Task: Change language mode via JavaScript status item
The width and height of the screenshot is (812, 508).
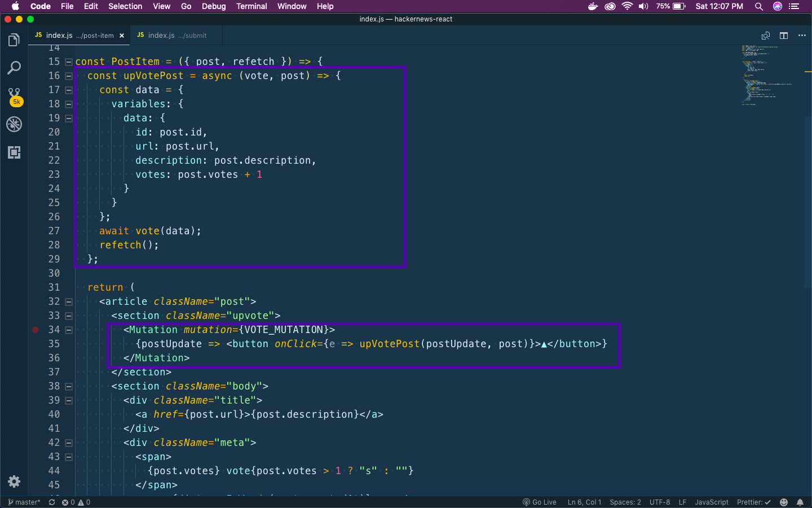Action: [x=712, y=502]
